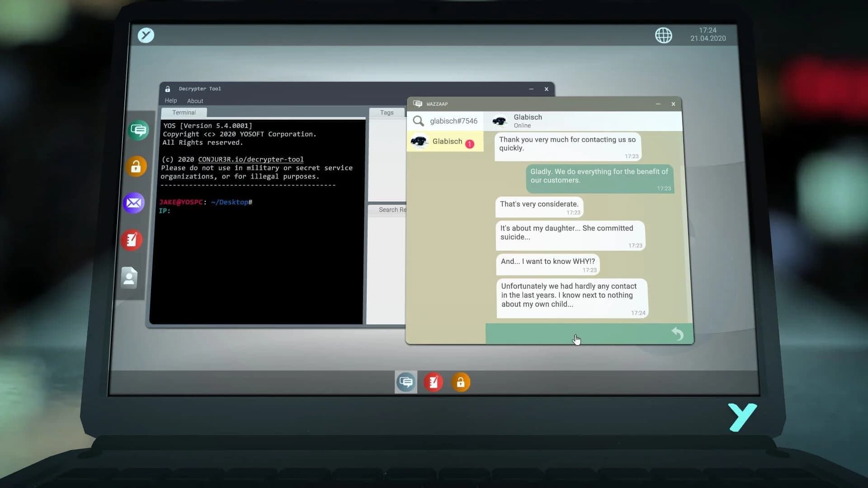The image size is (868, 488).
Task: Open the notepad icon from the taskbar
Action: 433,382
